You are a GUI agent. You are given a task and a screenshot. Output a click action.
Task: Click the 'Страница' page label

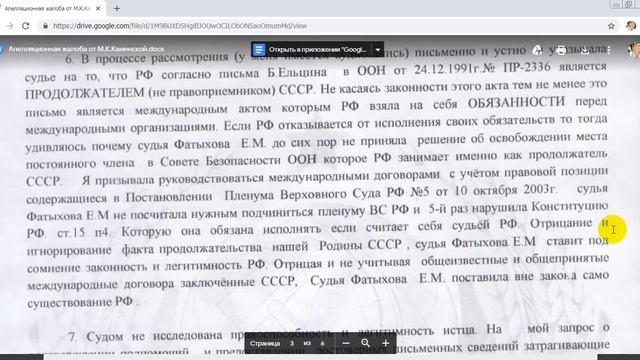click(x=265, y=343)
